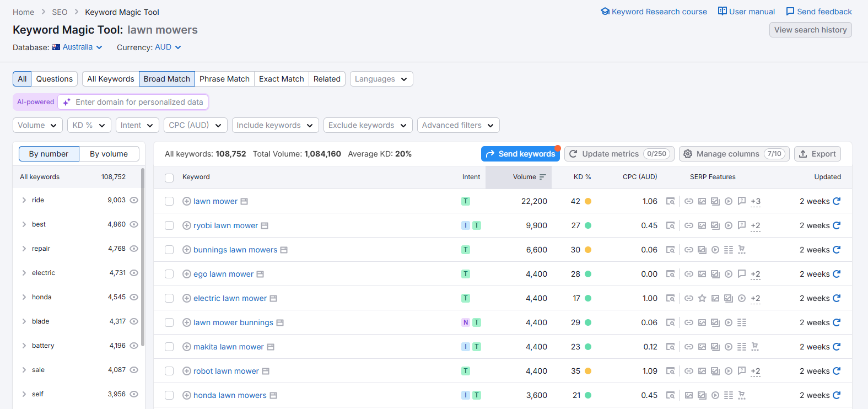The image size is (868, 409).
Task: Open SERP snapshot icon beside makita lawn mower
Action: click(271, 347)
